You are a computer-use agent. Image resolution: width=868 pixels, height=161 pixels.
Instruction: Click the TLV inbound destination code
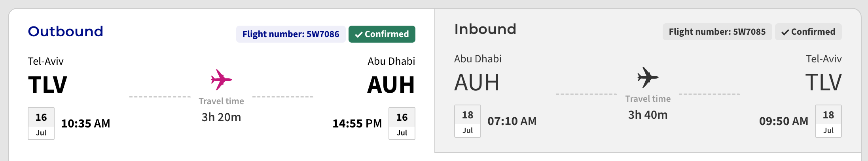click(x=823, y=82)
